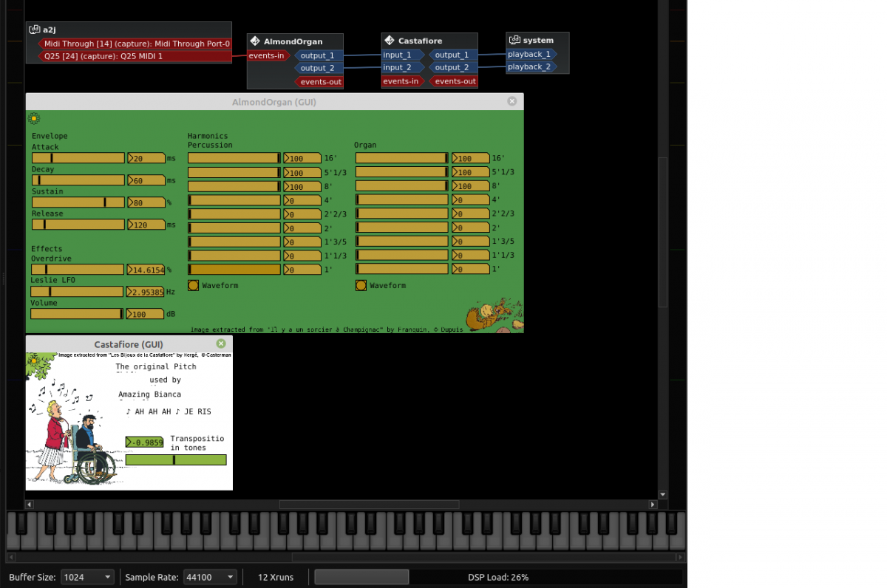Adjust the Attack slider
The height and width of the screenshot is (588, 887).
[x=78, y=158]
